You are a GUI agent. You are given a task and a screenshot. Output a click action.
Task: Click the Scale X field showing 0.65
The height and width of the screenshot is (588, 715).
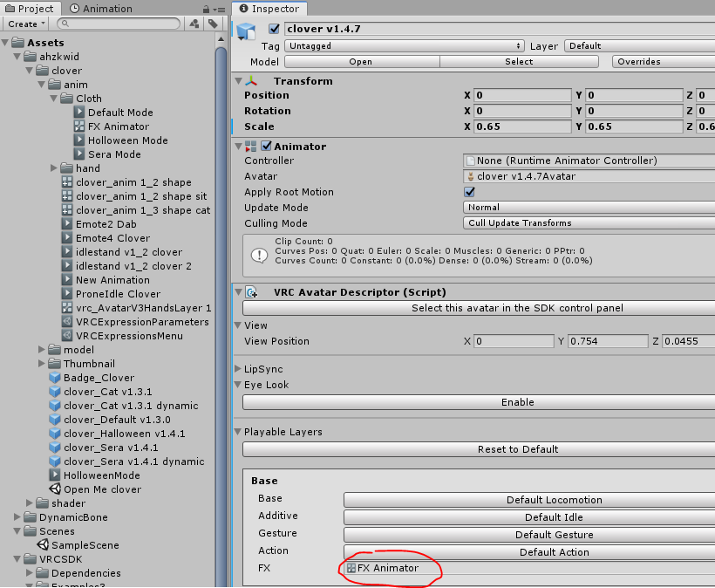[x=522, y=126]
